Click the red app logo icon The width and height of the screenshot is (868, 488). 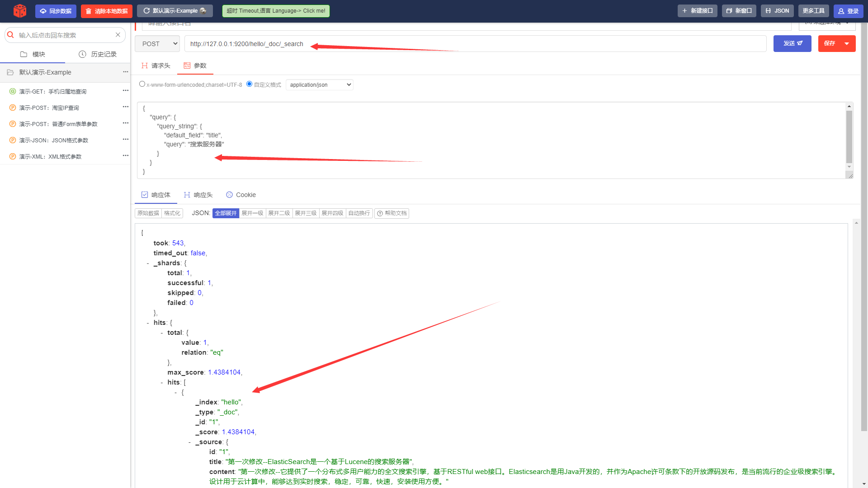pos(19,11)
